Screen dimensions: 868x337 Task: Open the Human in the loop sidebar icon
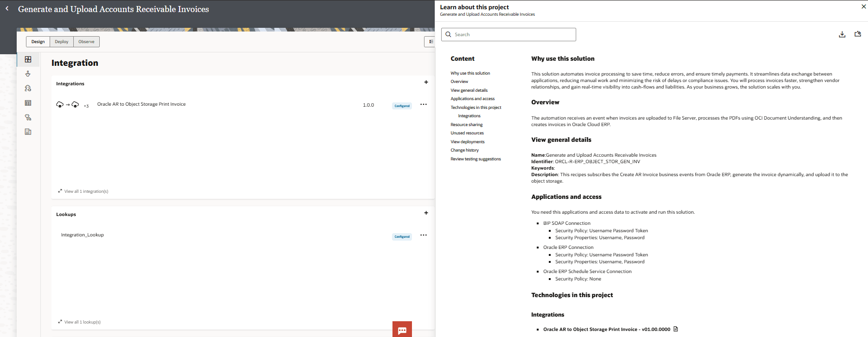coord(28,74)
